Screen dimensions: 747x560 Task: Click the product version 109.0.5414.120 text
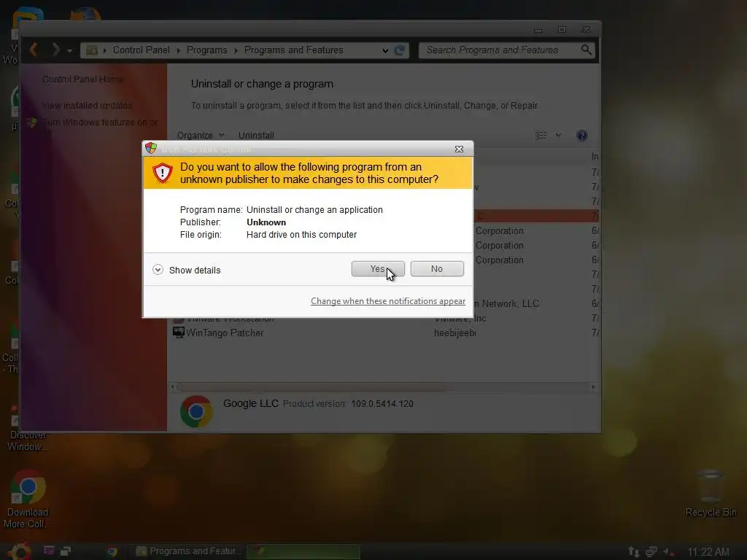[382, 404]
